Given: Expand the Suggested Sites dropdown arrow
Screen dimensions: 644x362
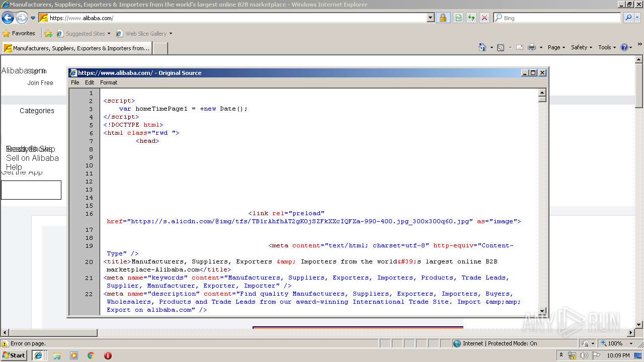Looking at the screenshot, I should 109,34.
